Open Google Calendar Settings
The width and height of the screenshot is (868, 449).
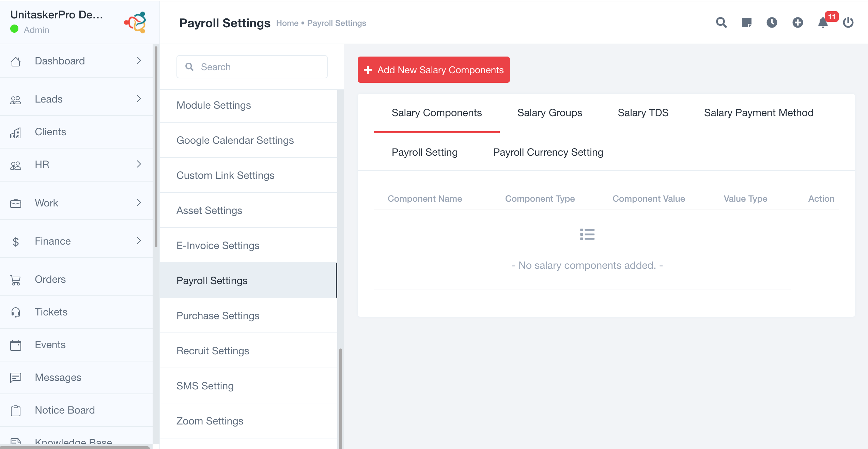pos(248,140)
